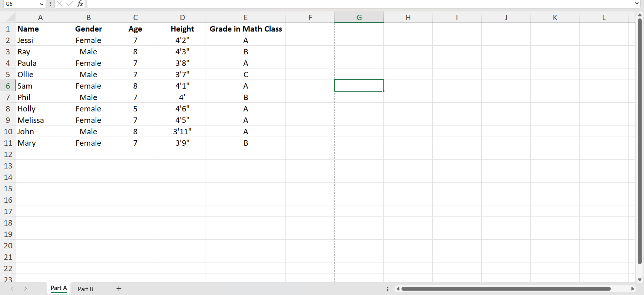The image size is (644, 295).
Task: Select the "Height" header cell
Action: click(x=182, y=29)
